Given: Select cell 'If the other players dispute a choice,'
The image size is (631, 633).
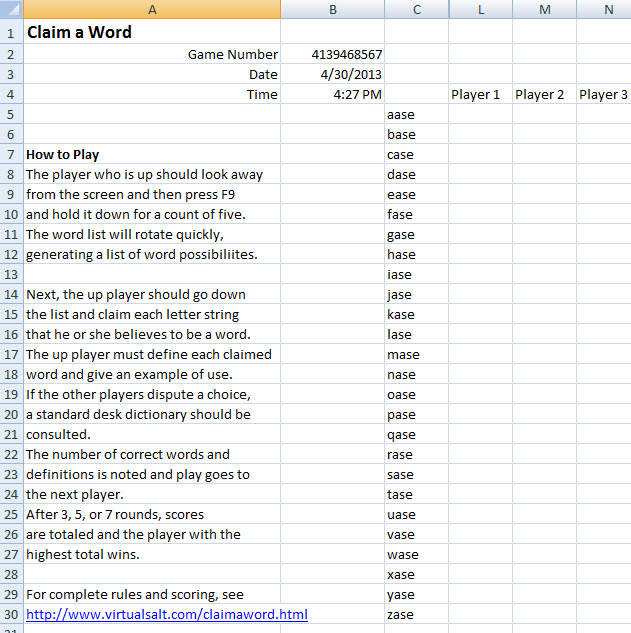Looking at the screenshot, I should 152,394.
